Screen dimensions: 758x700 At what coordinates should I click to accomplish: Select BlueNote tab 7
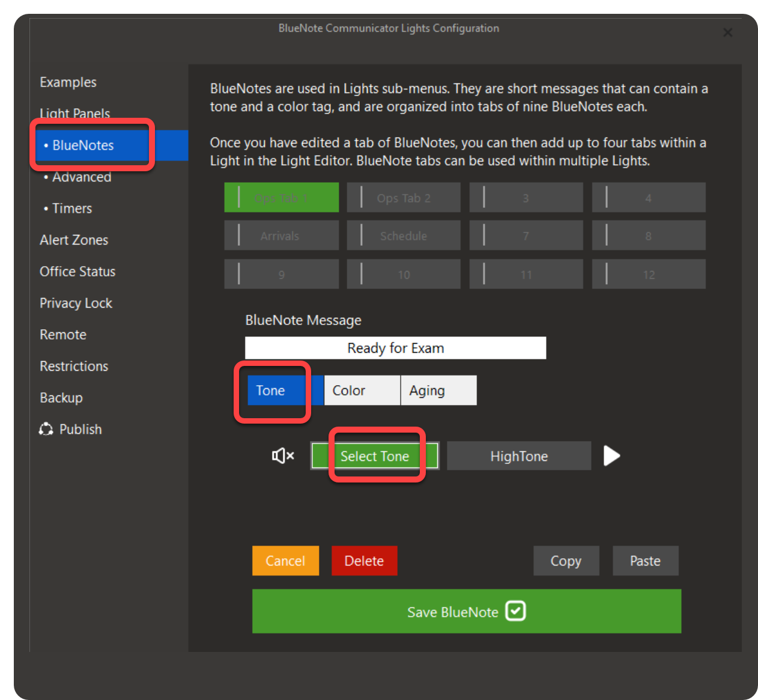coord(526,236)
